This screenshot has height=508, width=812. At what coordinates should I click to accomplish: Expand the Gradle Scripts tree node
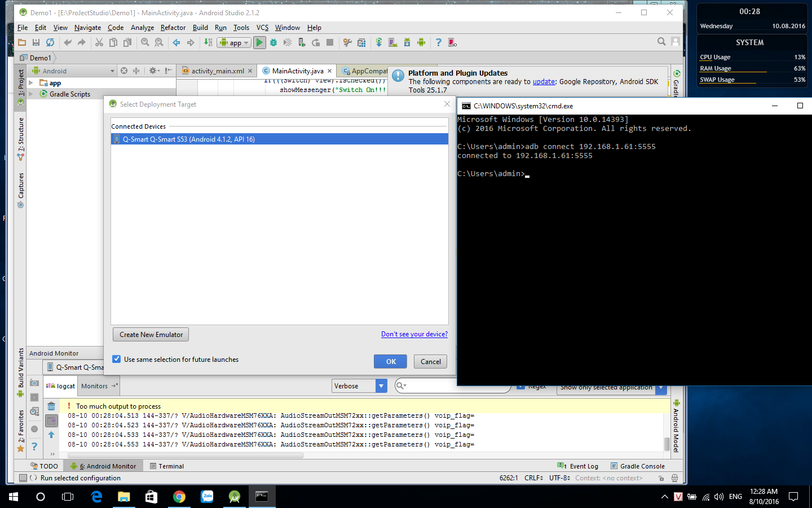(32, 94)
